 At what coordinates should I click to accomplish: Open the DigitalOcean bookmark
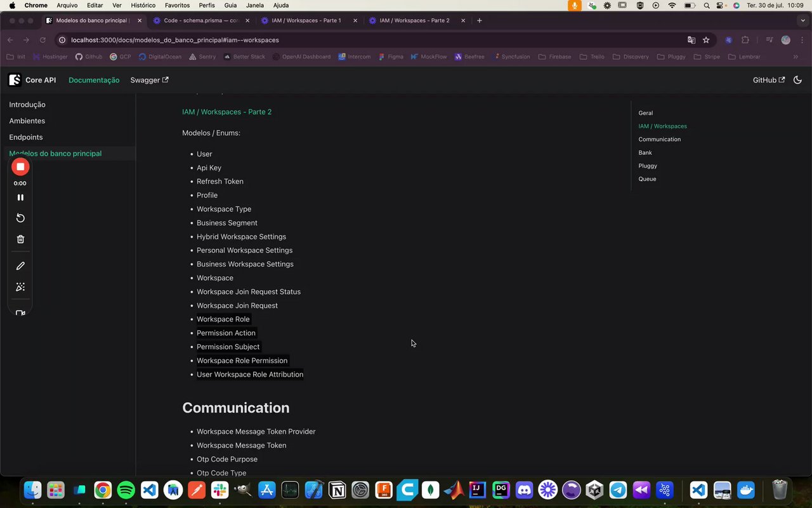(x=160, y=57)
